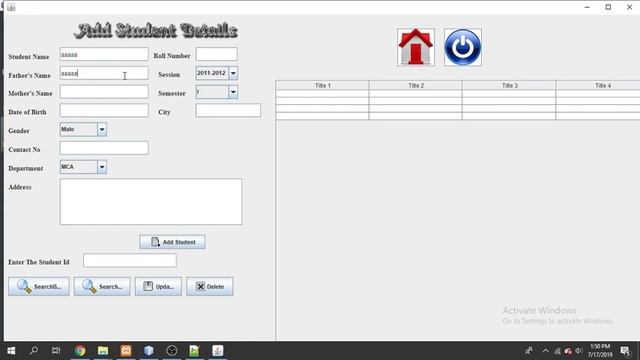640x360 pixels.
Task: Open Task View in the taskbar
Action: 56,351
